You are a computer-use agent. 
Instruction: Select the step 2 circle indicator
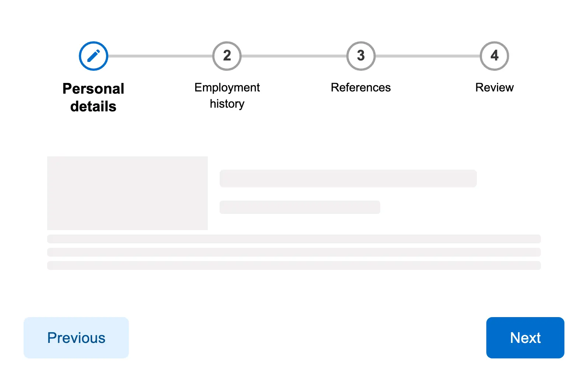(x=227, y=56)
